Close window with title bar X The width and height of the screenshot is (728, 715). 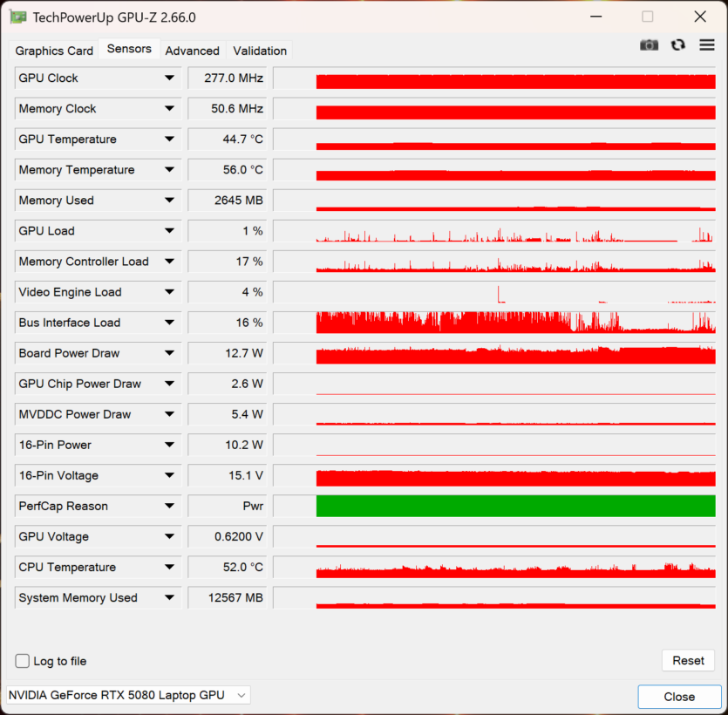click(x=700, y=17)
